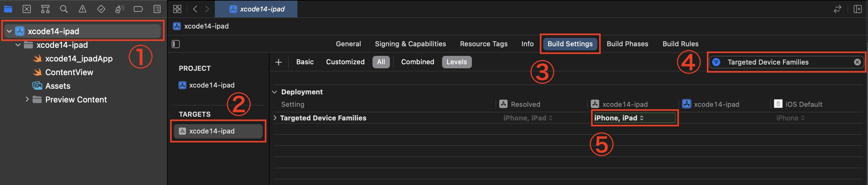Clear the Targeted Device Families search filter
868x185 pixels.
tap(857, 62)
